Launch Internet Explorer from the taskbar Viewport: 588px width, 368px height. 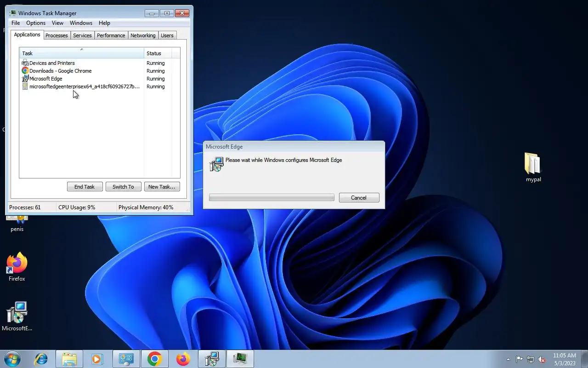point(41,359)
